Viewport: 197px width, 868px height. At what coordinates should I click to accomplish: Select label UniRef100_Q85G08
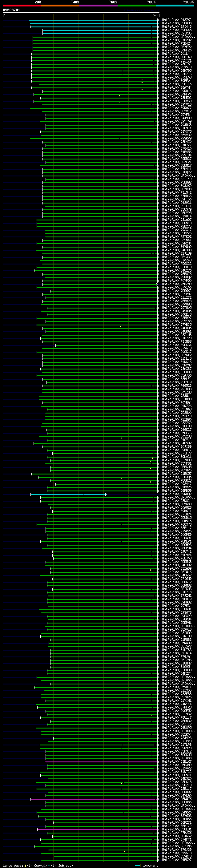click(176, 504)
